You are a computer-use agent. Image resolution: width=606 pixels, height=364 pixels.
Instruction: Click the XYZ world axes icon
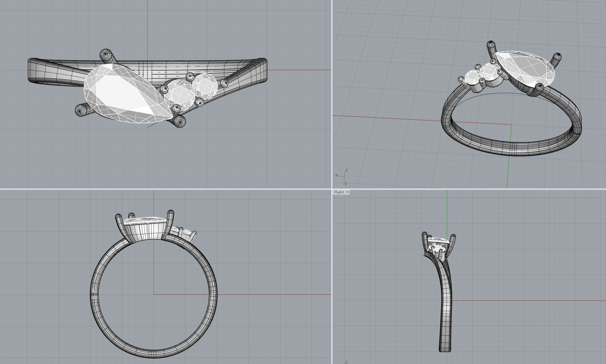pyautogui.click(x=342, y=177)
